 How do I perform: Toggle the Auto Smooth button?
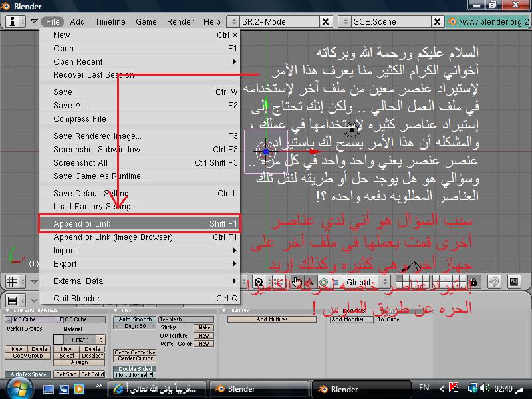[x=135, y=319]
